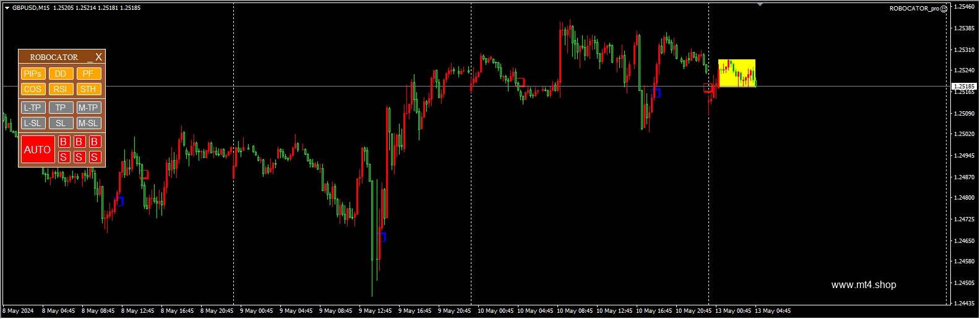
Task: Click the 13 May 00:45 time label
Action: pyautogui.click(x=733, y=311)
